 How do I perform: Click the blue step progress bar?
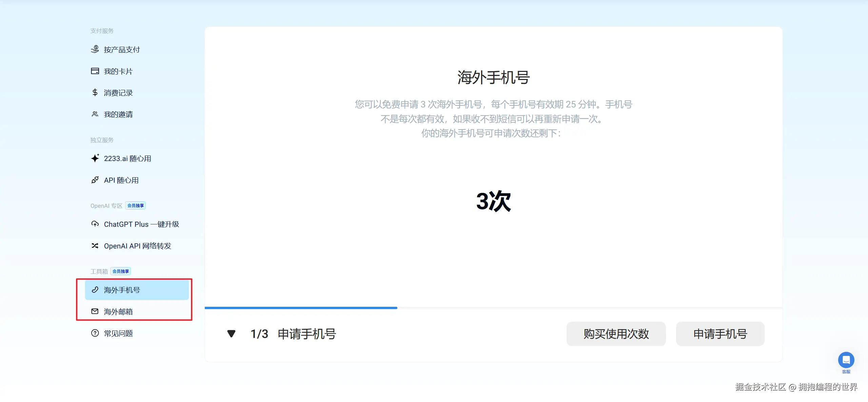301,308
